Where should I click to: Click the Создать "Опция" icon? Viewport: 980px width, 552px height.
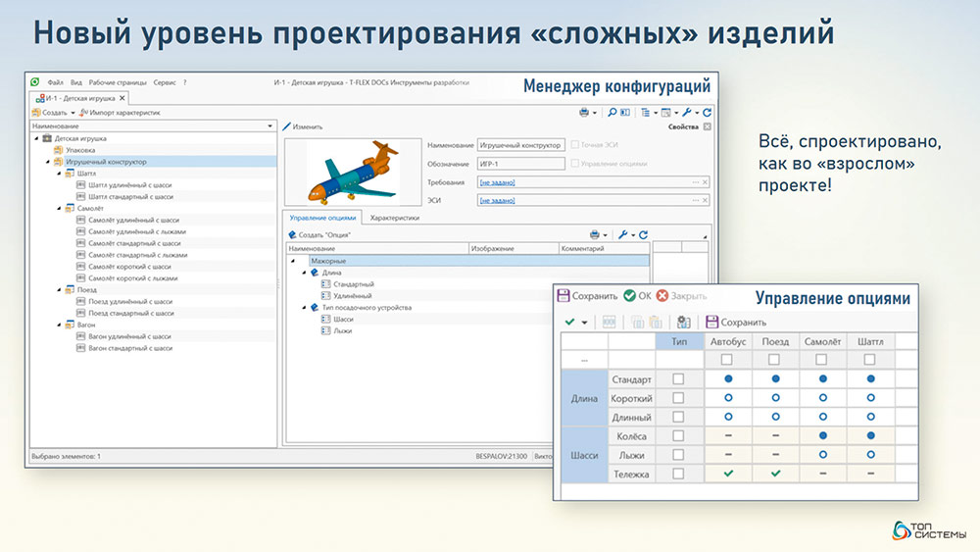click(x=292, y=234)
